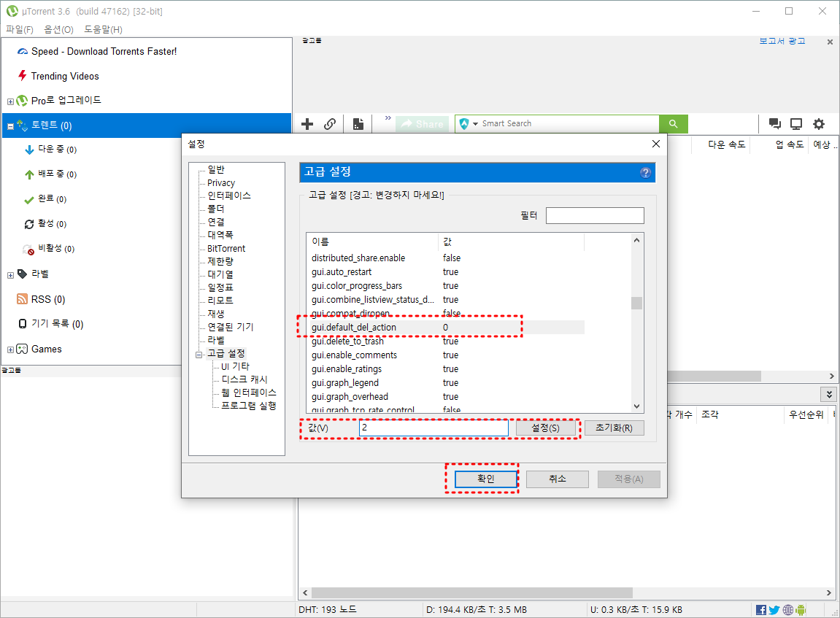Collapse the 토렌트 (0) tree node
Screen dimensions: 840x618
pos(10,126)
